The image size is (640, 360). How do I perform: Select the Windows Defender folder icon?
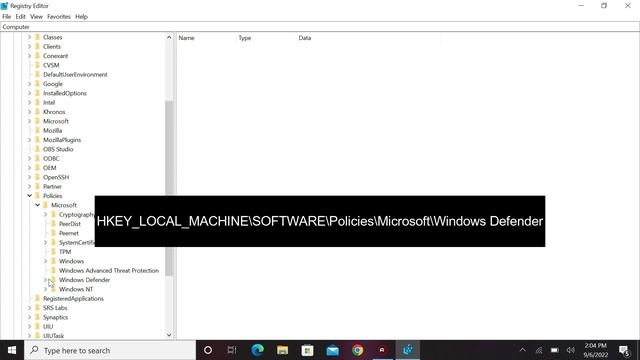[x=53, y=280]
